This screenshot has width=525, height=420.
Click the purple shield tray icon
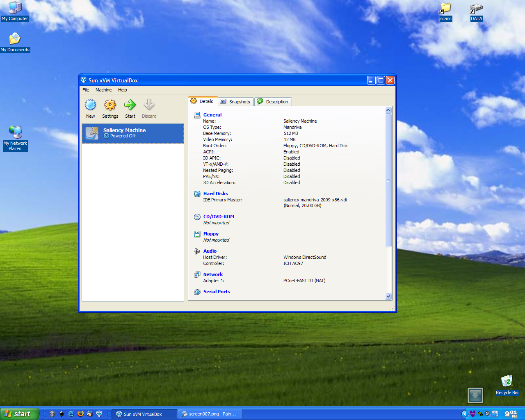tap(472, 414)
